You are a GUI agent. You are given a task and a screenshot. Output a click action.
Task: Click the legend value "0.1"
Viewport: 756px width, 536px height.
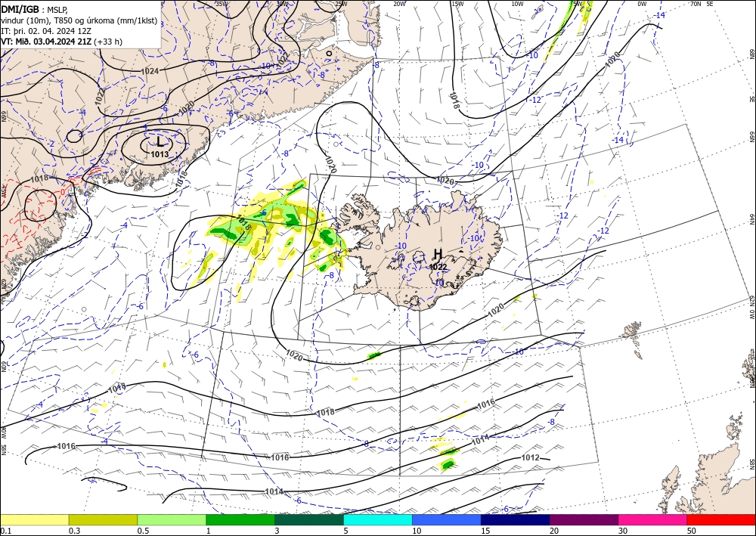click(5, 531)
